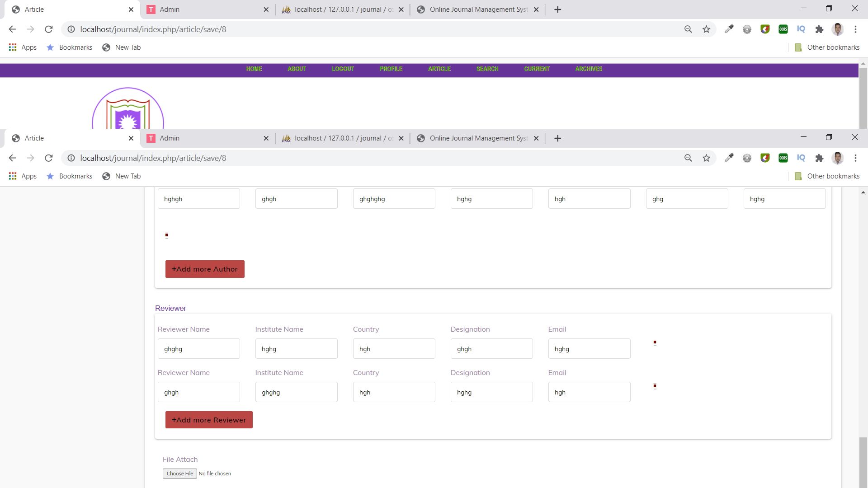Click the Choose File button under File Attach

(x=179, y=474)
